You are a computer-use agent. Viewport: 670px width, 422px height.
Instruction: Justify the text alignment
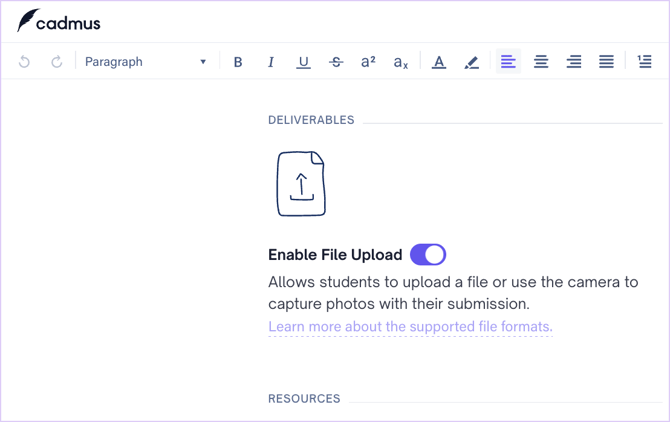[x=606, y=62]
